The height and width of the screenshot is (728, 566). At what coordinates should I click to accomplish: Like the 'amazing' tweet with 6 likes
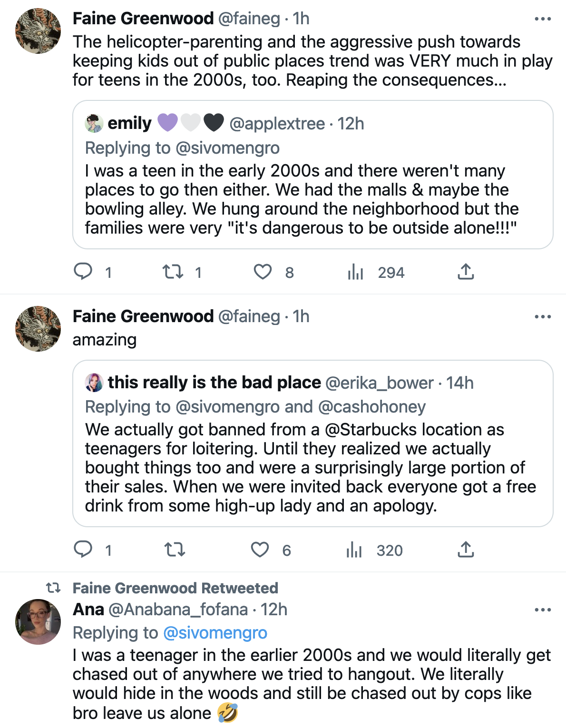(x=260, y=550)
